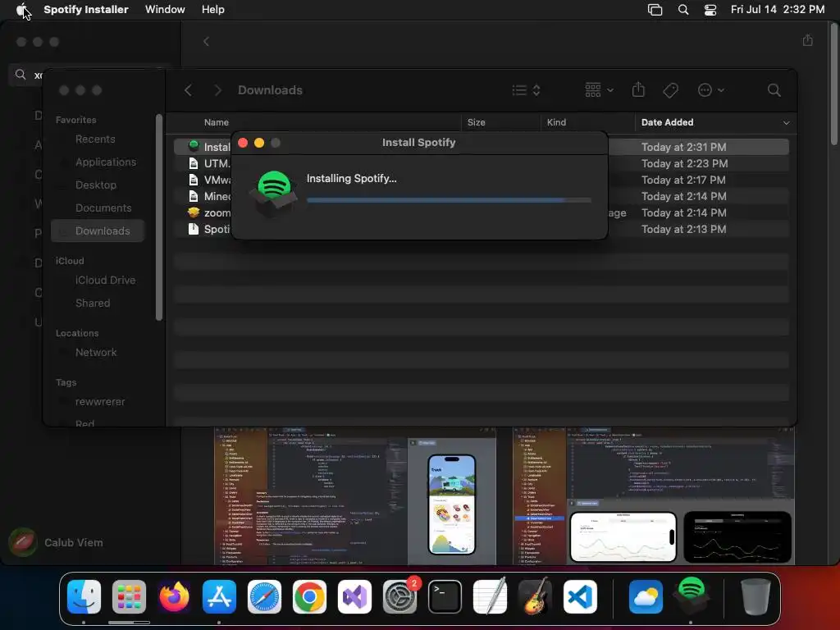Viewport: 840px width, 630px height.
Task: Sort the file list by Date Added
Action: point(667,122)
